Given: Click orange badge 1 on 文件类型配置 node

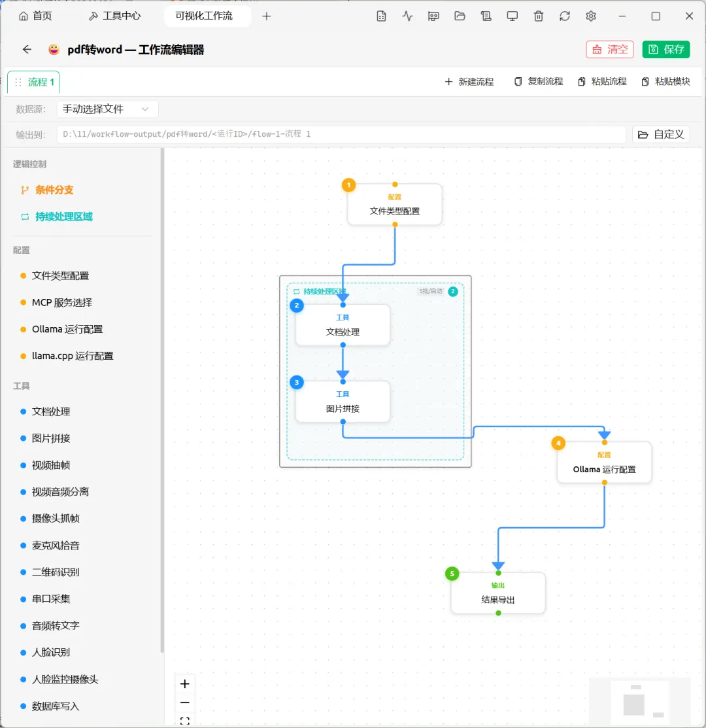Looking at the screenshot, I should pyautogui.click(x=349, y=185).
